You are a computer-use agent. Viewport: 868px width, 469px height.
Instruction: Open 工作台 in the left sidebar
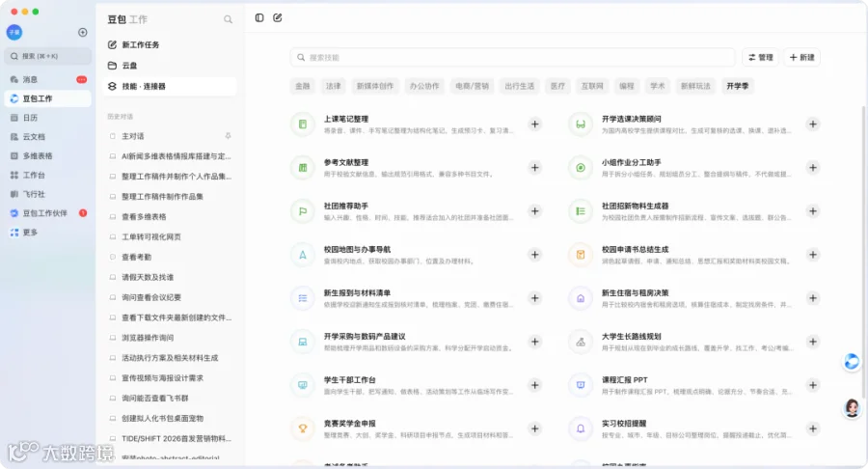(x=48, y=175)
